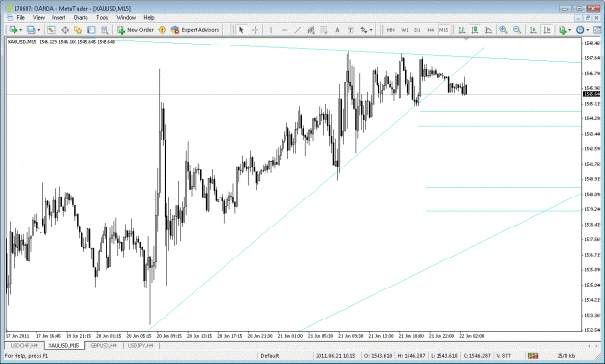
Task: Launch the Strategy Tester icon
Action: [x=105, y=30]
